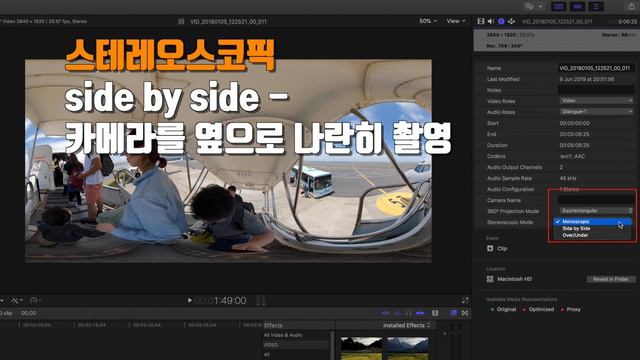Open the viewer zoom 50% dropdown
Viewport: 640px width, 360px height.
(428, 21)
